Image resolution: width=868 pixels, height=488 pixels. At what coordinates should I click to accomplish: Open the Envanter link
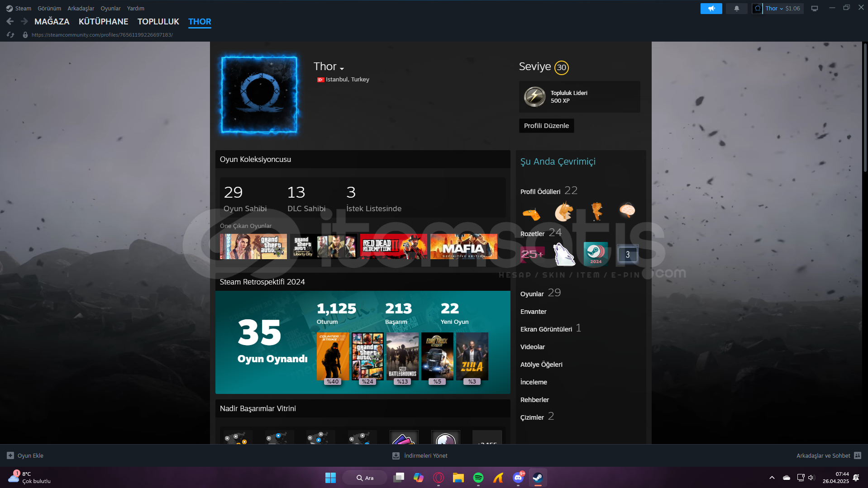pyautogui.click(x=533, y=312)
